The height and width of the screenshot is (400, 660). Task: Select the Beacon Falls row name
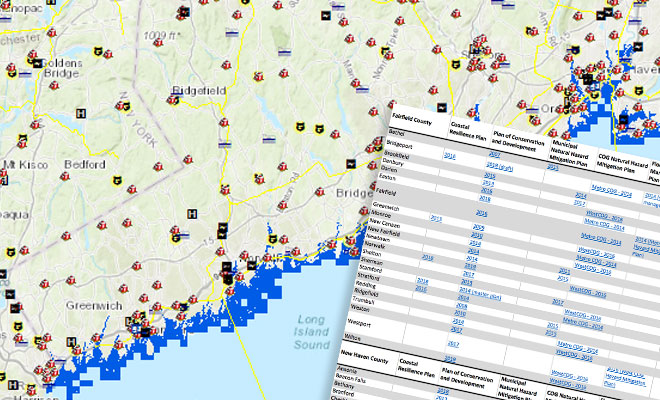pyautogui.click(x=351, y=378)
